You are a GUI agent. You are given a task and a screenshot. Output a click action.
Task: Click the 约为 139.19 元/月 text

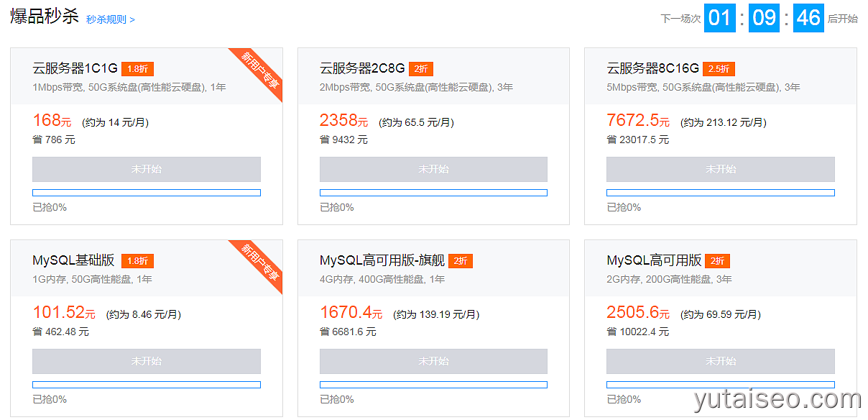coord(436,314)
